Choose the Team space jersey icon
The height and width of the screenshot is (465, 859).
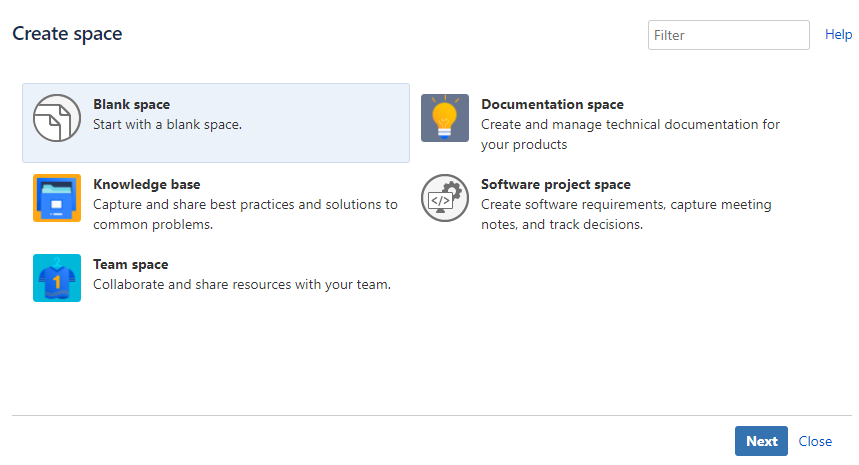(57, 278)
